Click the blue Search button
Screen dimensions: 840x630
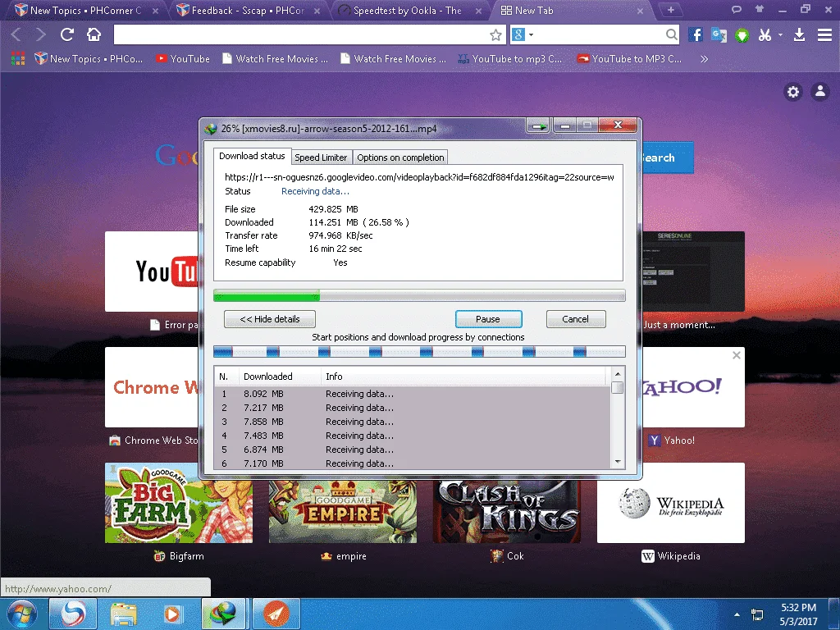(667, 157)
